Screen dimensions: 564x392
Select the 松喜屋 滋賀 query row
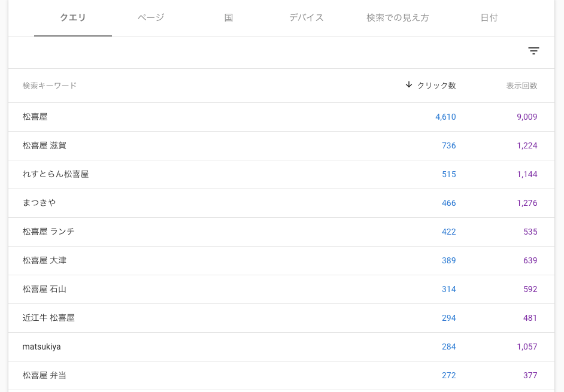click(44, 145)
